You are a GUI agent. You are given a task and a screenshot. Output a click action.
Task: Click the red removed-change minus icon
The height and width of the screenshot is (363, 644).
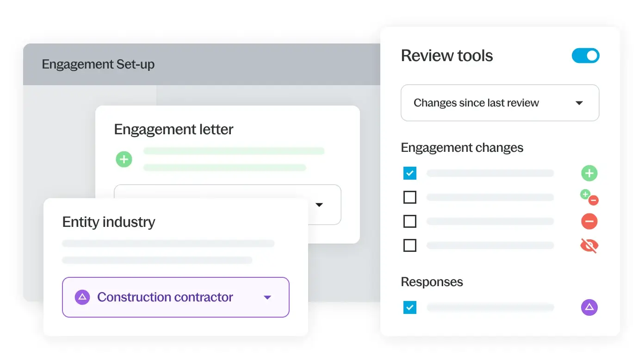coord(589,221)
